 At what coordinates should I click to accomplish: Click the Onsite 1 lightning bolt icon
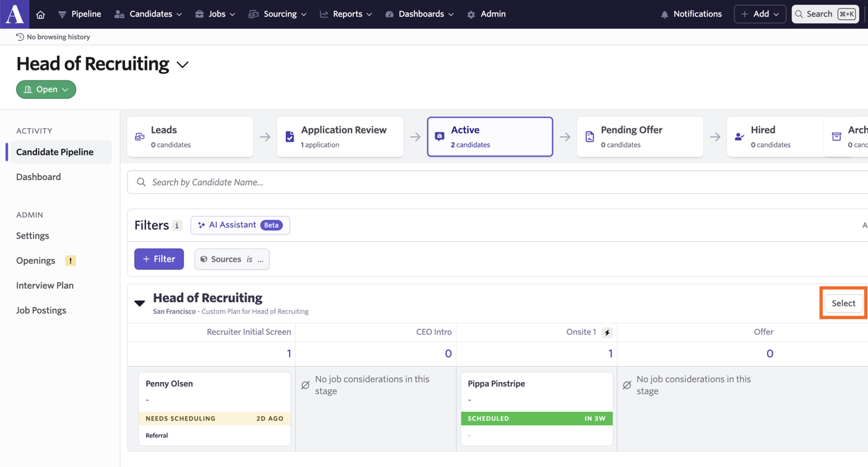pyautogui.click(x=607, y=332)
